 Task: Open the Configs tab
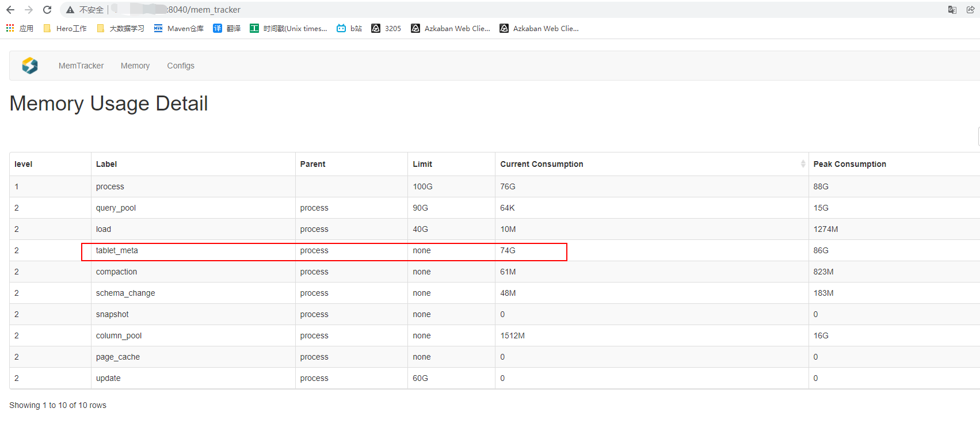coord(181,66)
